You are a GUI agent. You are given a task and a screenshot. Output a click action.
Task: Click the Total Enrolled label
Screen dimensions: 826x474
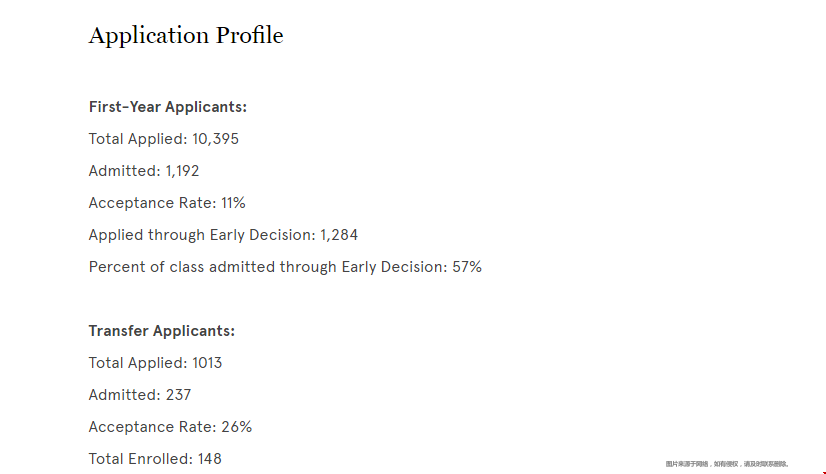click(133, 459)
